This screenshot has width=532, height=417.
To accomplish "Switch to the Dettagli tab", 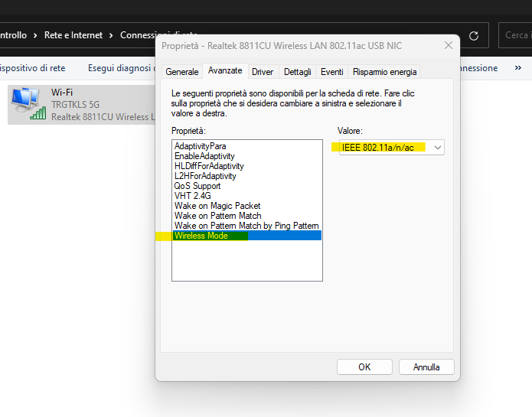I will pos(297,72).
